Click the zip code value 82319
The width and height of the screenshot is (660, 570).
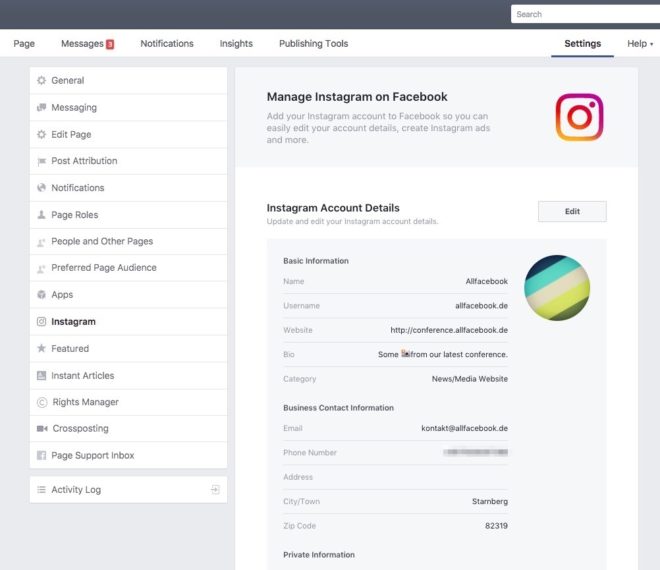[x=496, y=526]
